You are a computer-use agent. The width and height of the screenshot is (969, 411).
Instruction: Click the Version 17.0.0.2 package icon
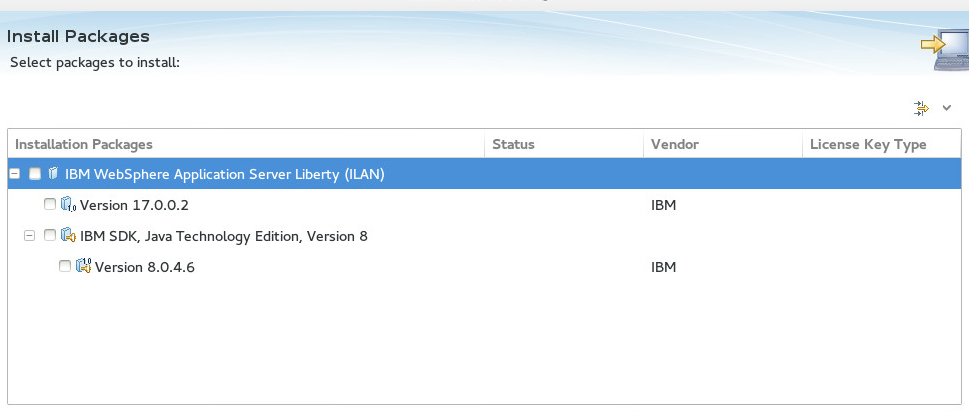[x=68, y=205]
